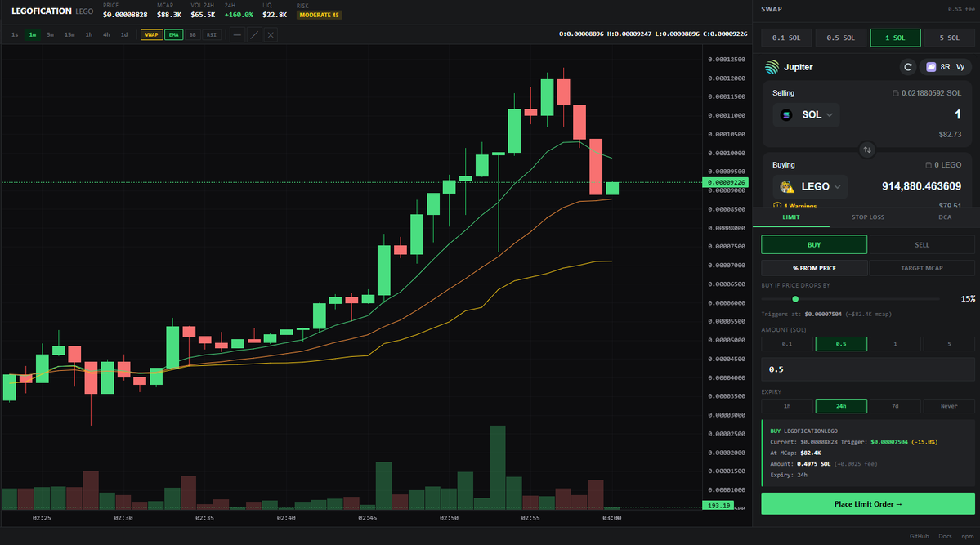Click the LEGOFICATION token title

pyautogui.click(x=41, y=11)
